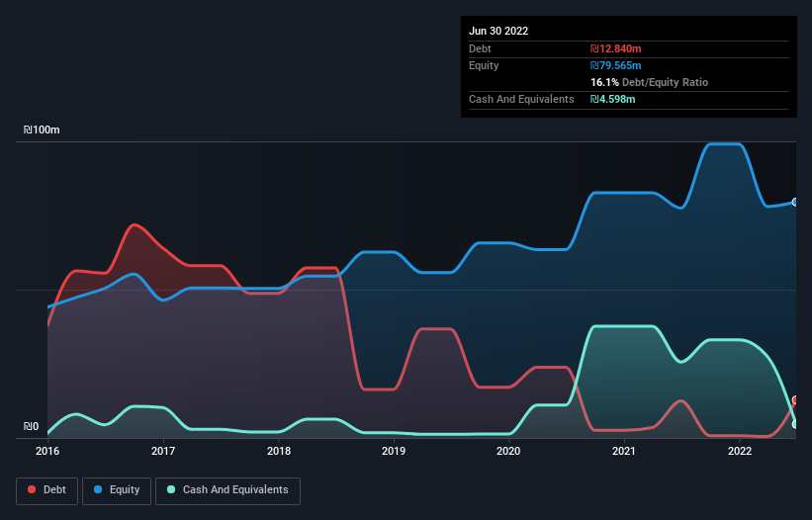Click the 2017 x-axis label
The height and width of the screenshot is (520, 812).
(163, 451)
